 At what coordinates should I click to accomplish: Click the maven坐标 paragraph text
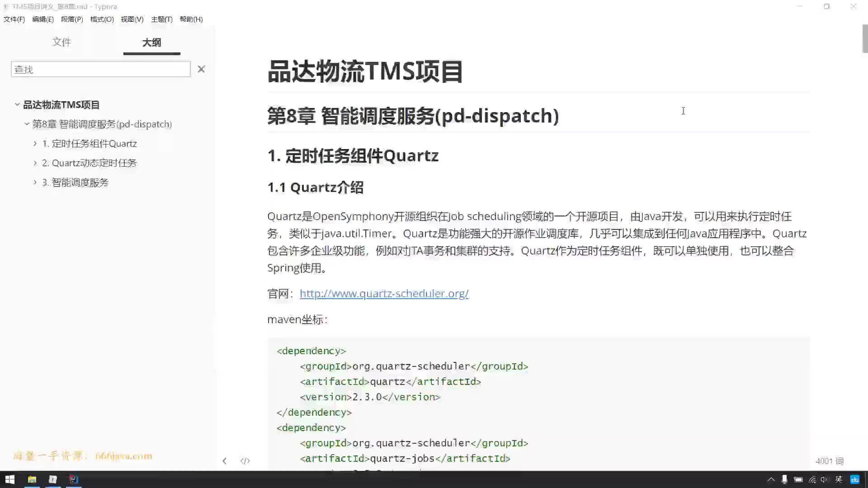297,319
